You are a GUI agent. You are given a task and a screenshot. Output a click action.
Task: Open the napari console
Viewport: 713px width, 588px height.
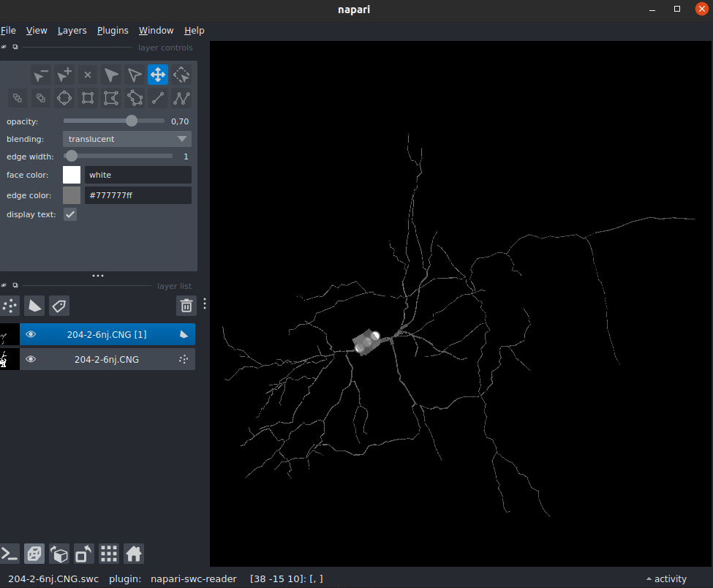(x=10, y=554)
